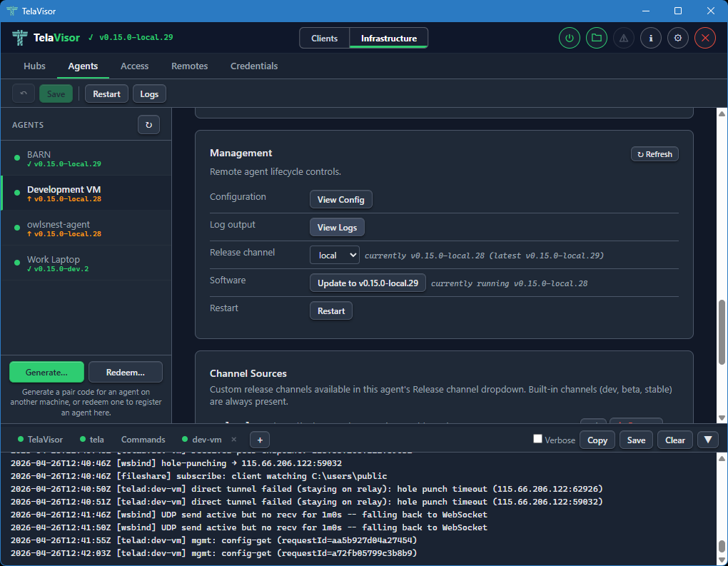Click the undo arrow beside Save
Screen dimensions: 728x566
[24, 94]
